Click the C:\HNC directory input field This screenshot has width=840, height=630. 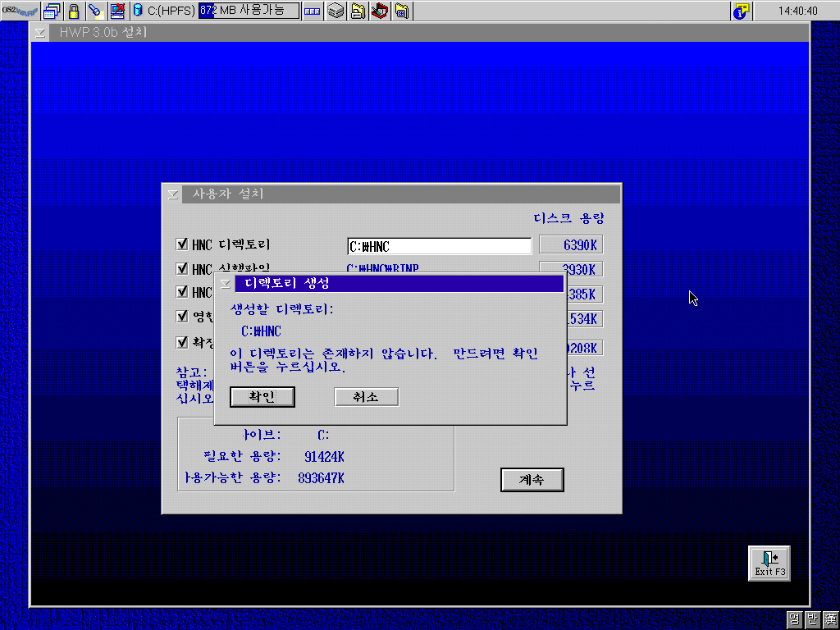point(440,246)
